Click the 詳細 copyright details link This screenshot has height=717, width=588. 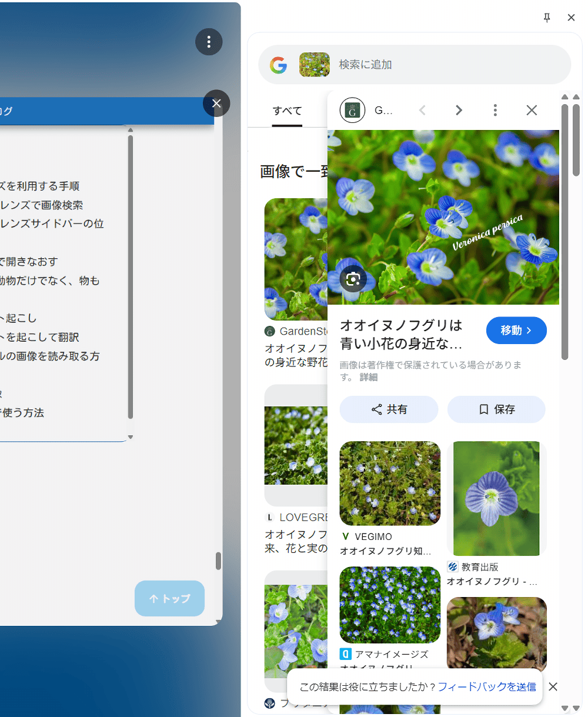pos(369,377)
